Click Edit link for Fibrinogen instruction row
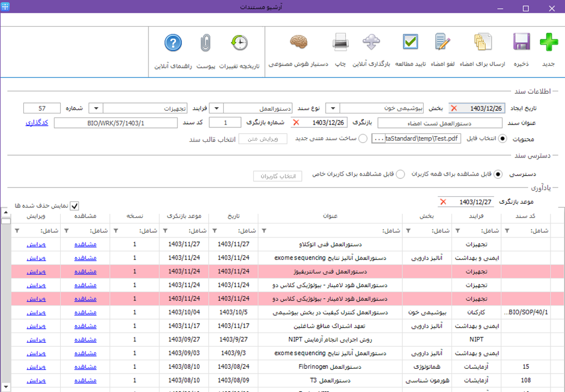The image size is (565, 392). point(36,367)
